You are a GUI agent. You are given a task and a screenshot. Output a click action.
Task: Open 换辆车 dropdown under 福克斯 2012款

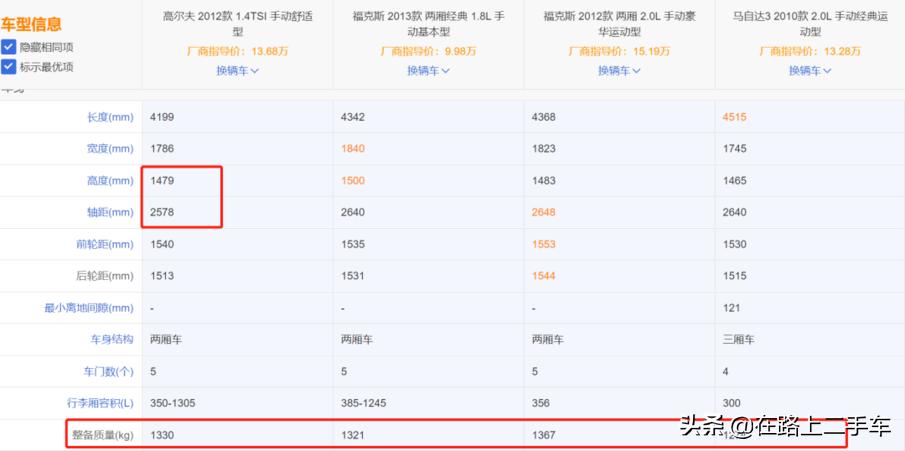[619, 70]
